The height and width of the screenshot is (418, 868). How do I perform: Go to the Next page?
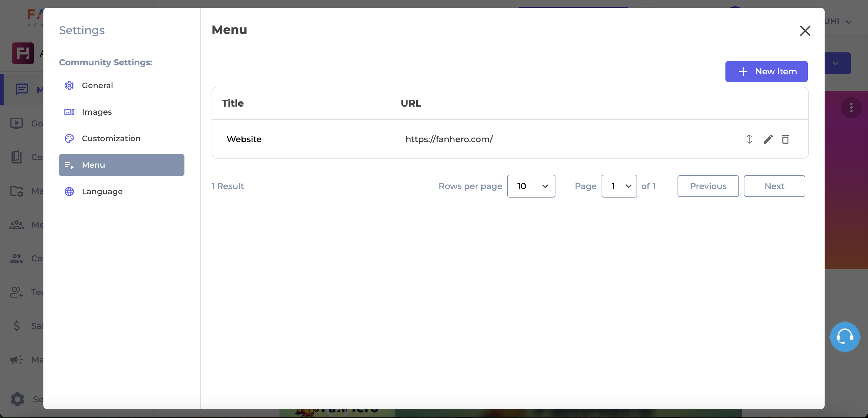pos(774,186)
